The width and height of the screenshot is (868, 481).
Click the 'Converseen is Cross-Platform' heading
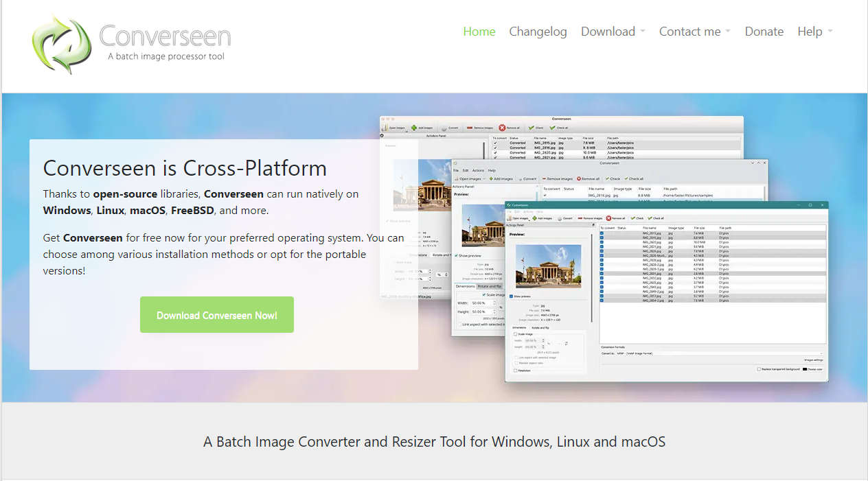coord(185,168)
